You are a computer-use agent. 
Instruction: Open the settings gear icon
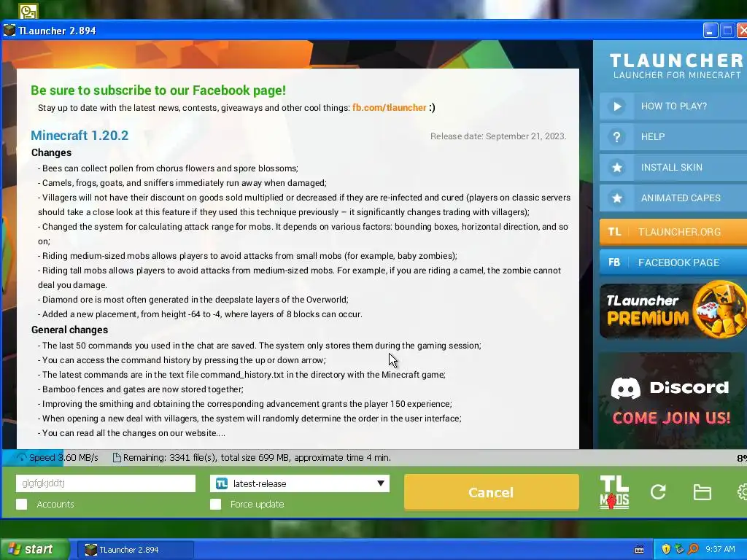[x=742, y=492]
